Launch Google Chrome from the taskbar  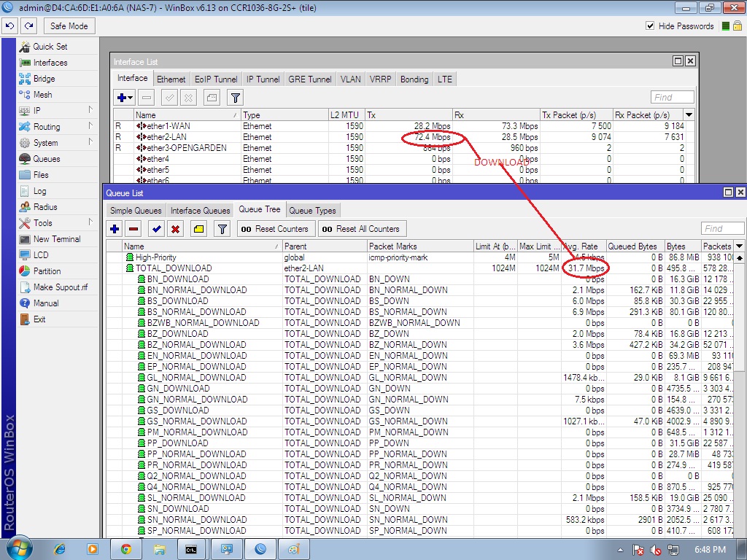[x=126, y=549]
